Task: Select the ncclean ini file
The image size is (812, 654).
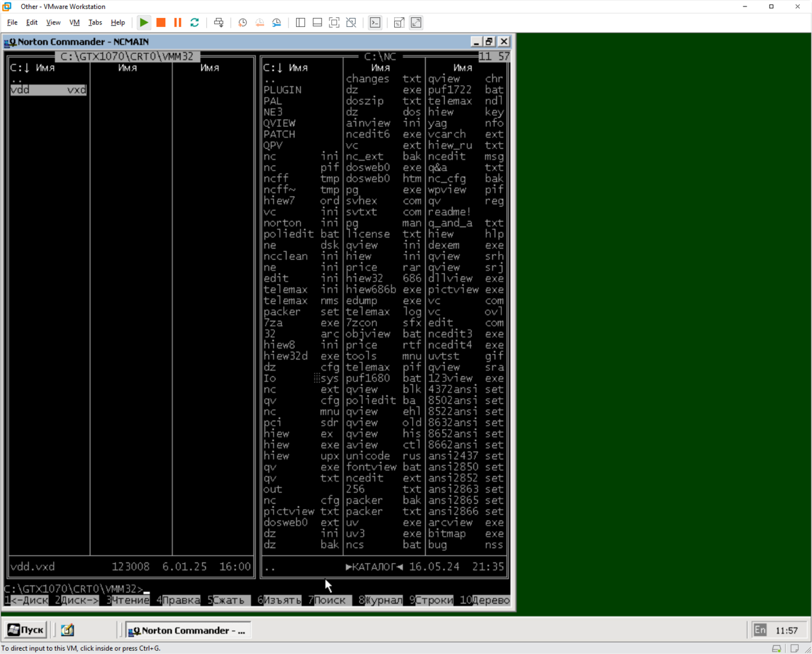Action: 302,256
